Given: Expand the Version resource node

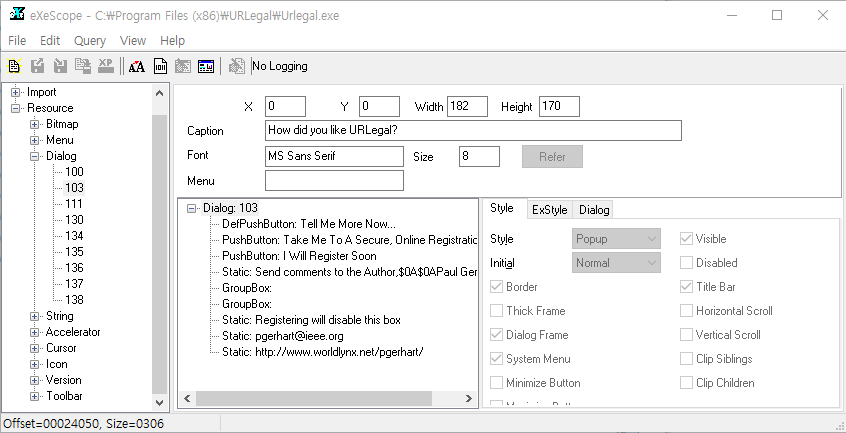Looking at the screenshot, I should 35,380.
